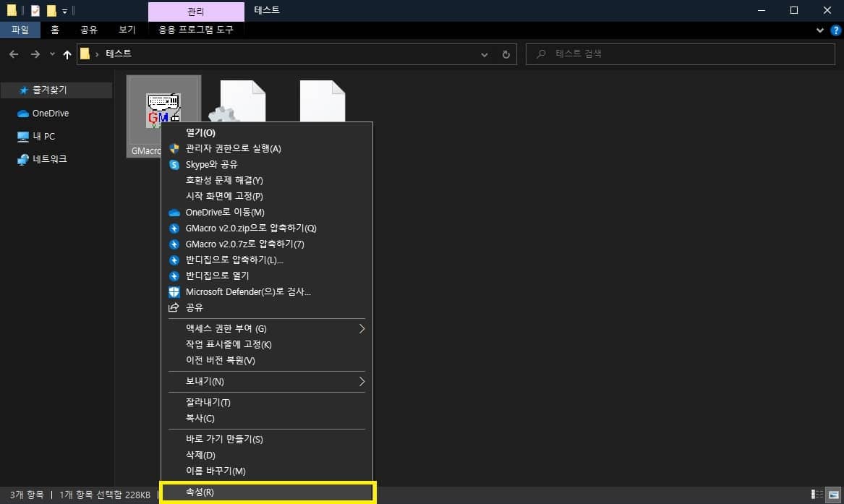
Task: Expand the quick access toolbar customization arrow
Action: point(63,11)
